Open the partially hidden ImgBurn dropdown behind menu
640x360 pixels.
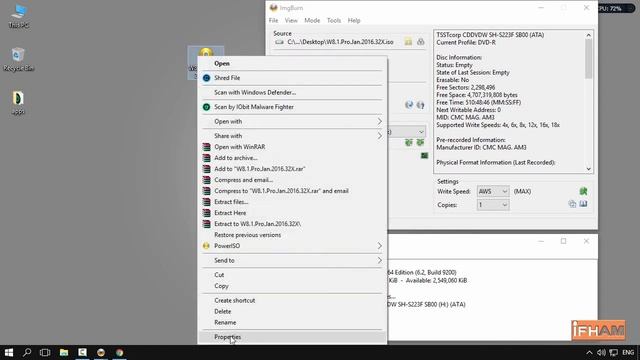click(421, 132)
